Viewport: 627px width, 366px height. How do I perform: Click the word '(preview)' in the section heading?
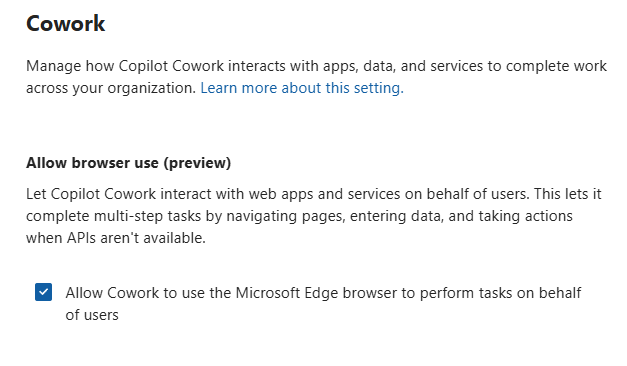(197, 163)
